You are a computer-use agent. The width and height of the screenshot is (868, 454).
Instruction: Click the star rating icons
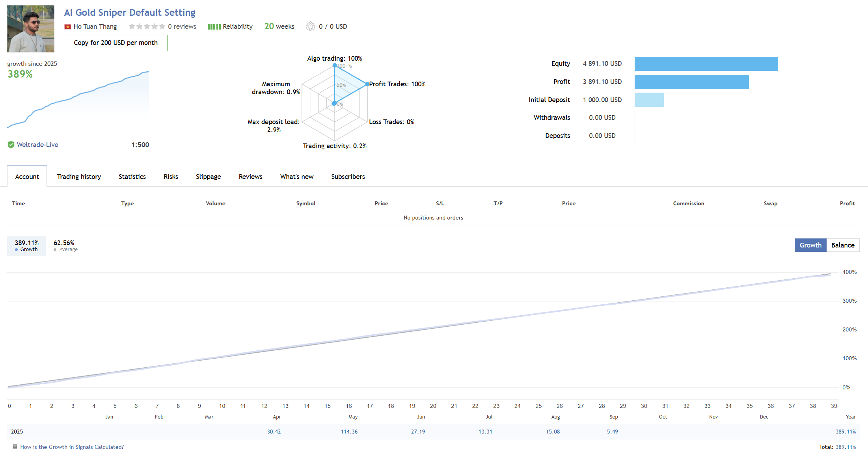147,26
